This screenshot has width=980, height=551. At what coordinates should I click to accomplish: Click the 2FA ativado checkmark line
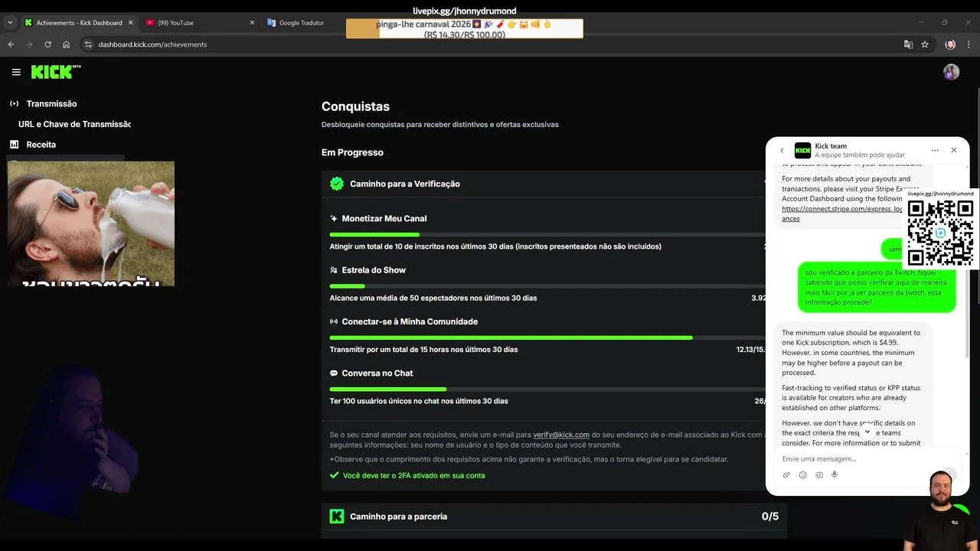click(x=407, y=475)
